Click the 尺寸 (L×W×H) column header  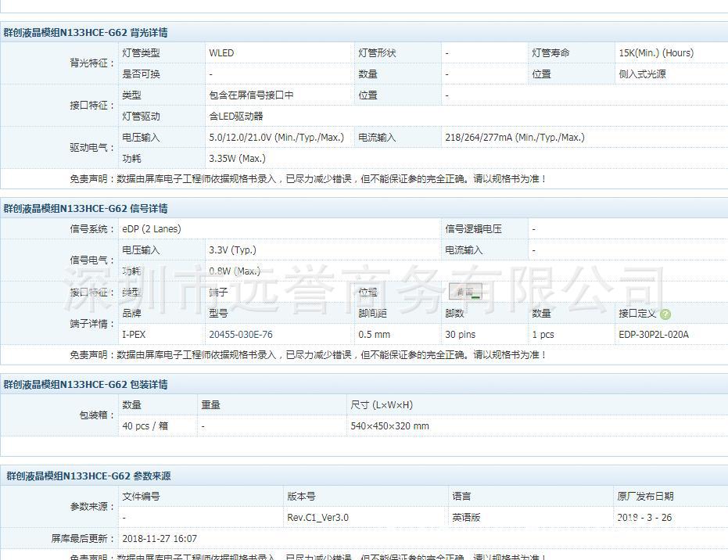pyautogui.click(x=381, y=405)
